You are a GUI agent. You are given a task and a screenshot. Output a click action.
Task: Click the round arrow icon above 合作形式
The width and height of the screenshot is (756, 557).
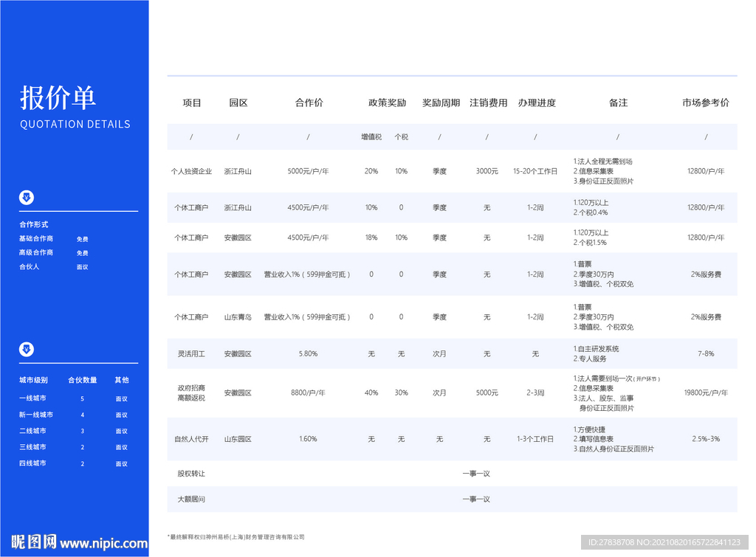tap(27, 198)
